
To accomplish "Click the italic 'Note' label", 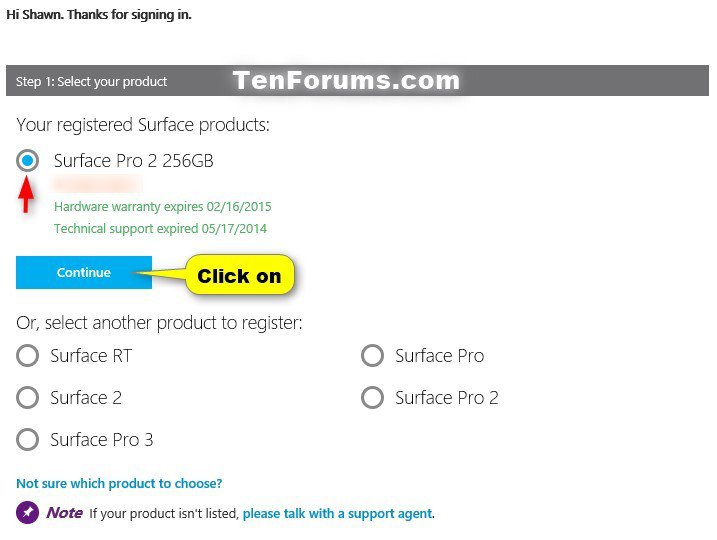I will (x=64, y=513).
